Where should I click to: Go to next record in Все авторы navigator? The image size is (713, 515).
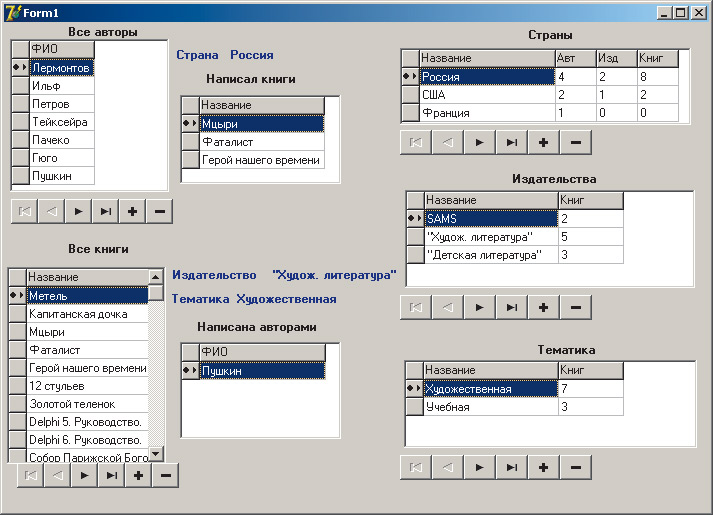[x=78, y=211]
